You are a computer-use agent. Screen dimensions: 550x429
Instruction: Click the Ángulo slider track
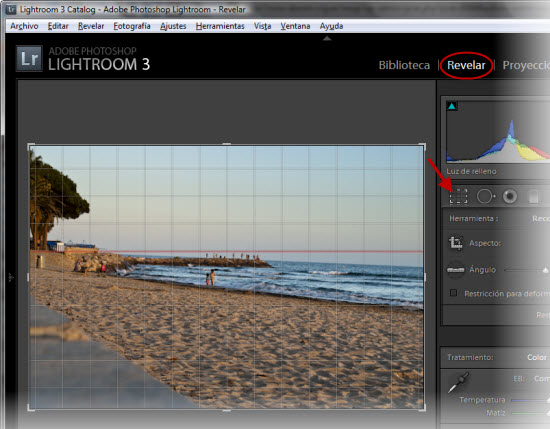526,270
